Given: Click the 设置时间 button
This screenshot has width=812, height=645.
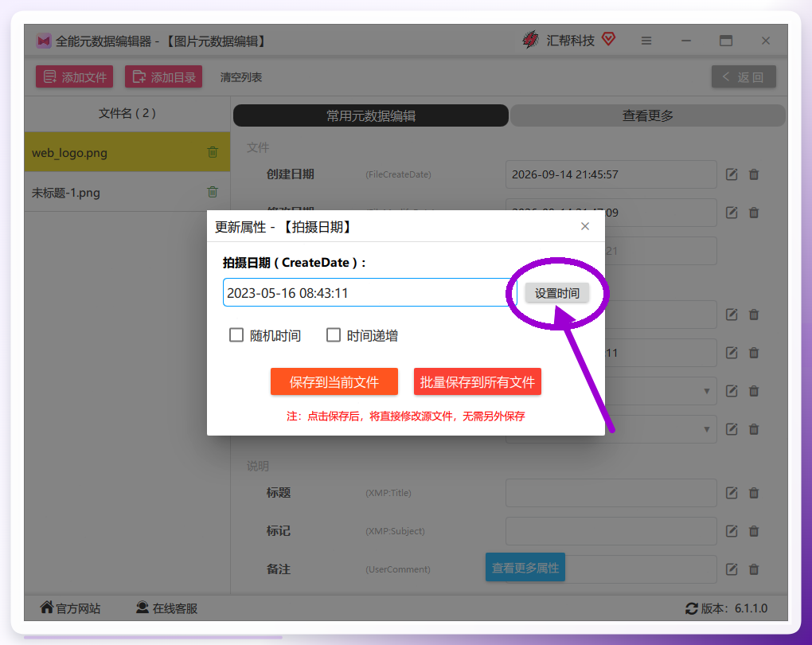Looking at the screenshot, I should 556,293.
